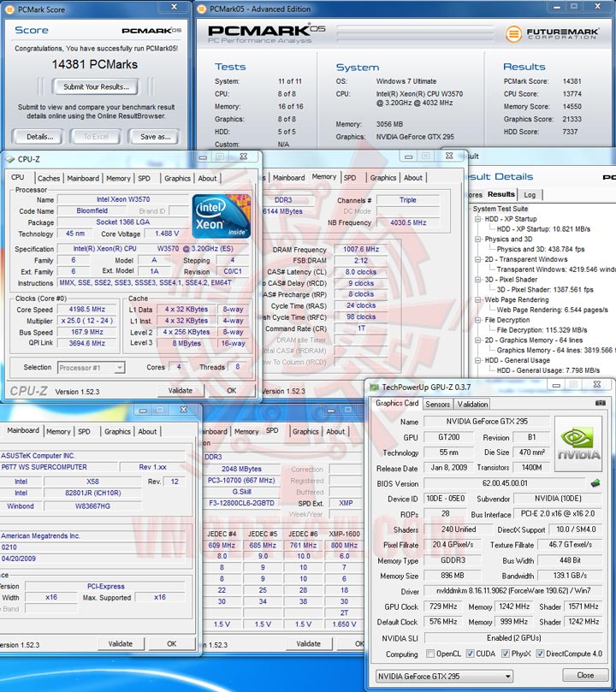Click the GPU-Z Name field showing GTX 295
Viewport: 616px width, 692px height.
[487, 422]
